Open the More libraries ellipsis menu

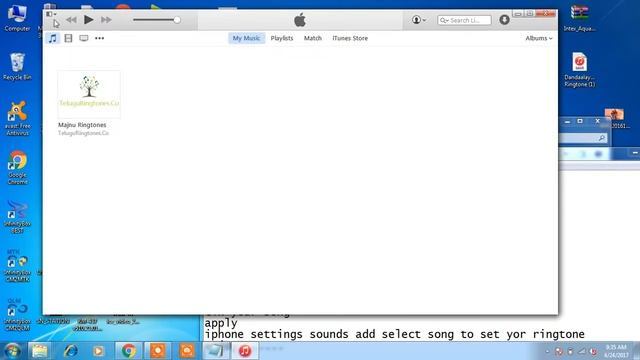[99, 38]
